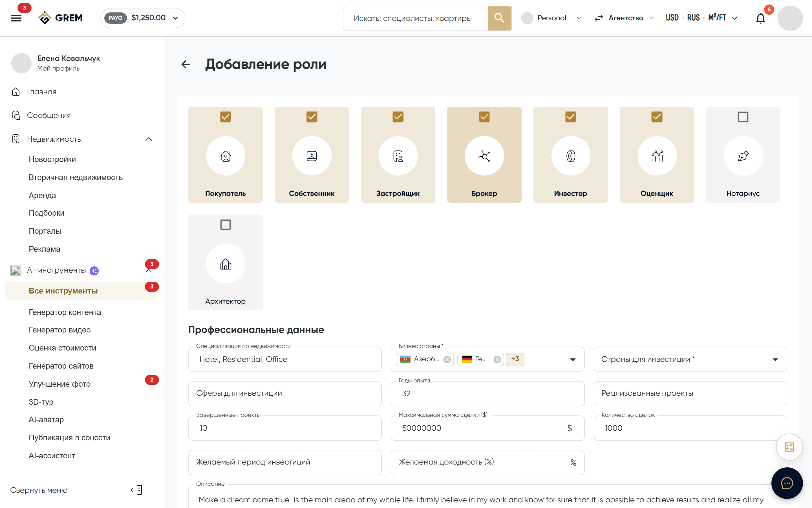812x508 pixels.
Task: Open notifications bell icon
Action: [760, 18]
